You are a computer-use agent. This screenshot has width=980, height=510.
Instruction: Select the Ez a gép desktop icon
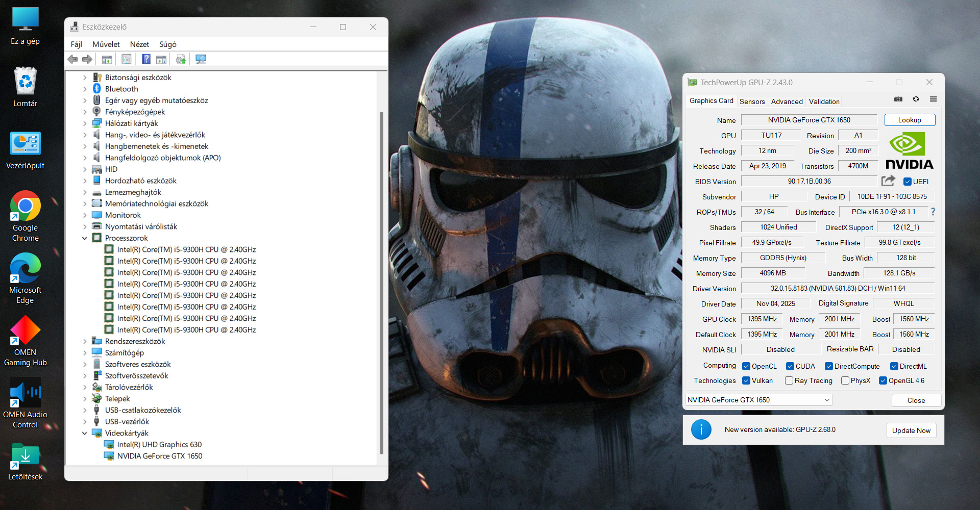tap(26, 27)
